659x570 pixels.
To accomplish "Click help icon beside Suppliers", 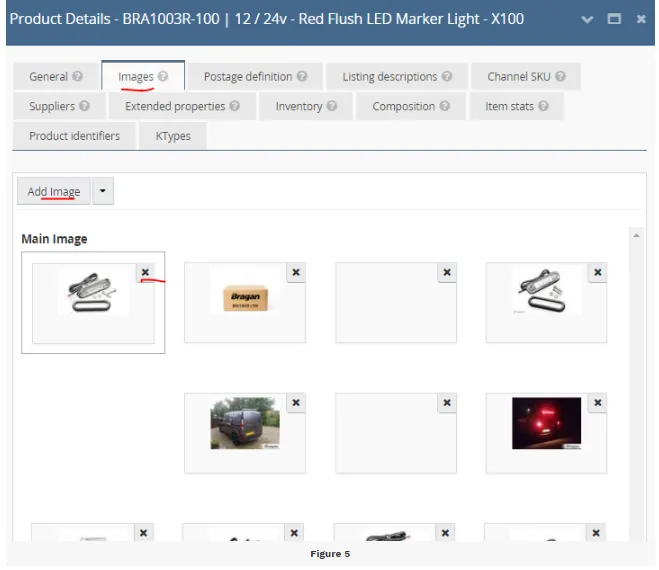I will (x=84, y=106).
